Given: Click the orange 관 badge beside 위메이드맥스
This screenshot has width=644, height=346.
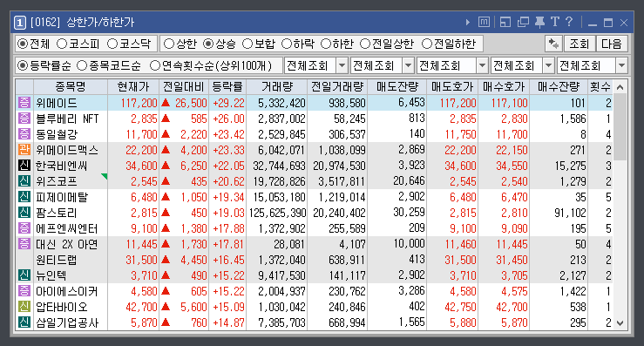Looking at the screenshot, I should coord(24,150).
